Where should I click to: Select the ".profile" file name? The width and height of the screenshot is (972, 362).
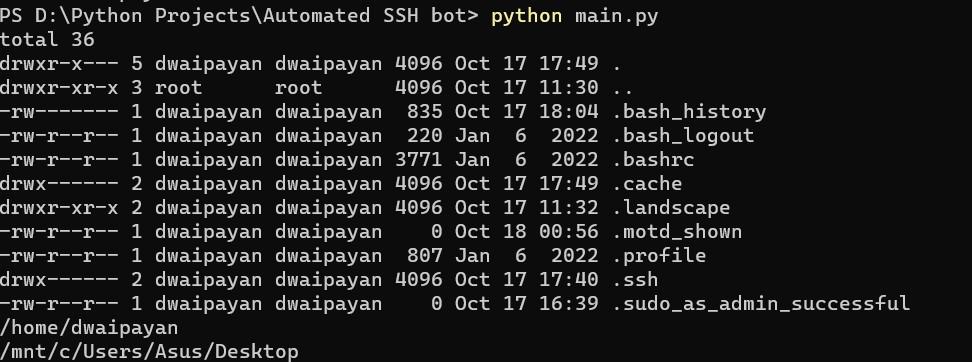click(x=660, y=256)
